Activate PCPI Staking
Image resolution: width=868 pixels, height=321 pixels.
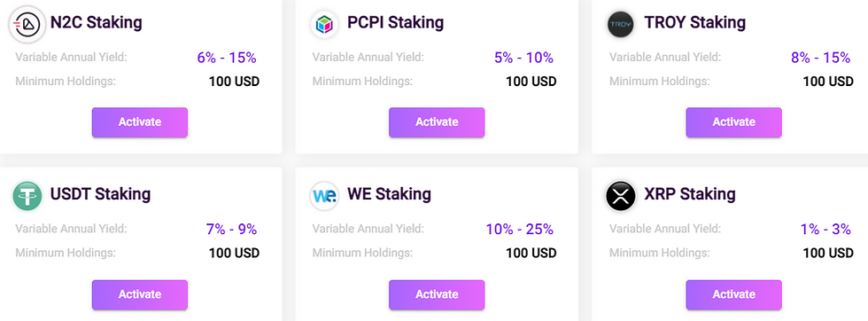tap(437, 122)
